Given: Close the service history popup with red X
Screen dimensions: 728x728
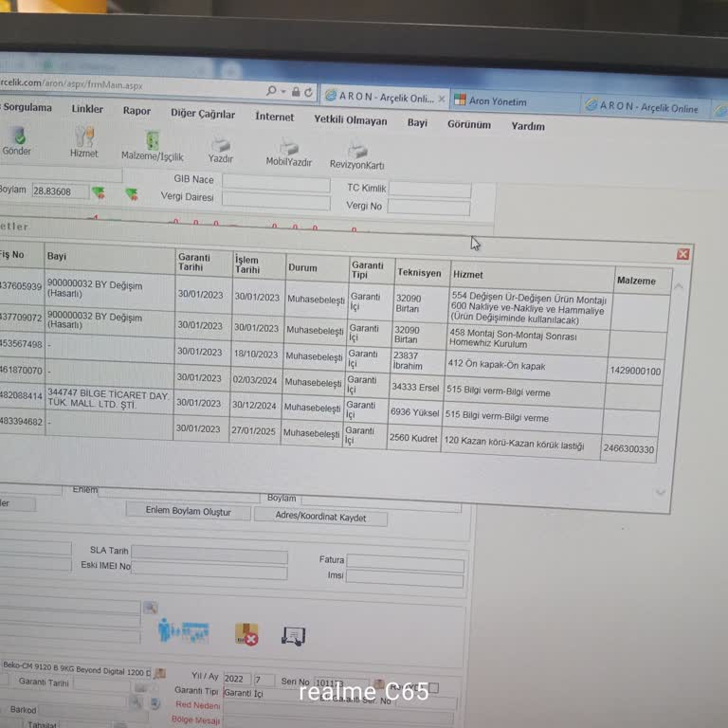Looking at the screenshot, I should click(x=682, y=254).
